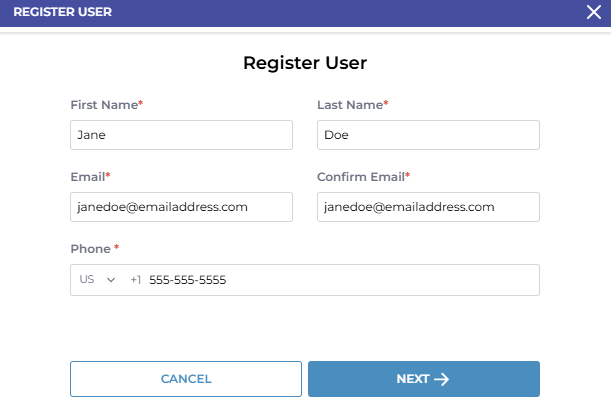Click into the Email input field

click(x=181, y=207)
